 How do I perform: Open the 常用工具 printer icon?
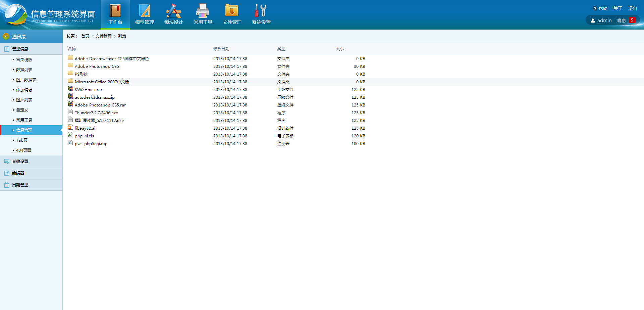203,11
